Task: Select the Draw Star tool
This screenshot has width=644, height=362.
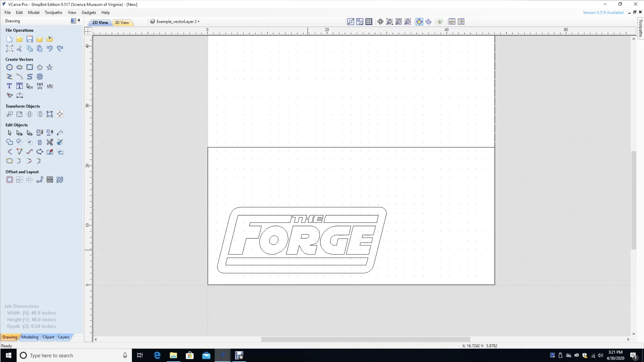Action: click(x=49, y=67)
